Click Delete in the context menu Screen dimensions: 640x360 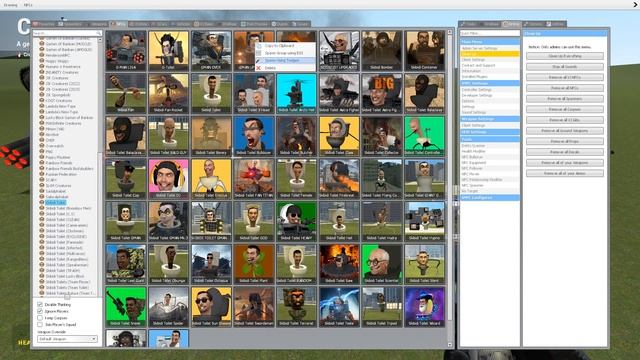(285, 68)
